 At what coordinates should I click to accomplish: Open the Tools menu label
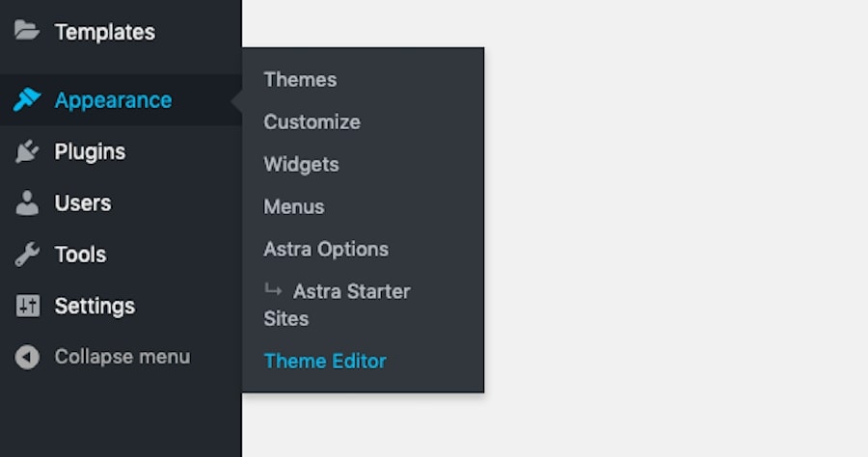pos(80,255)
